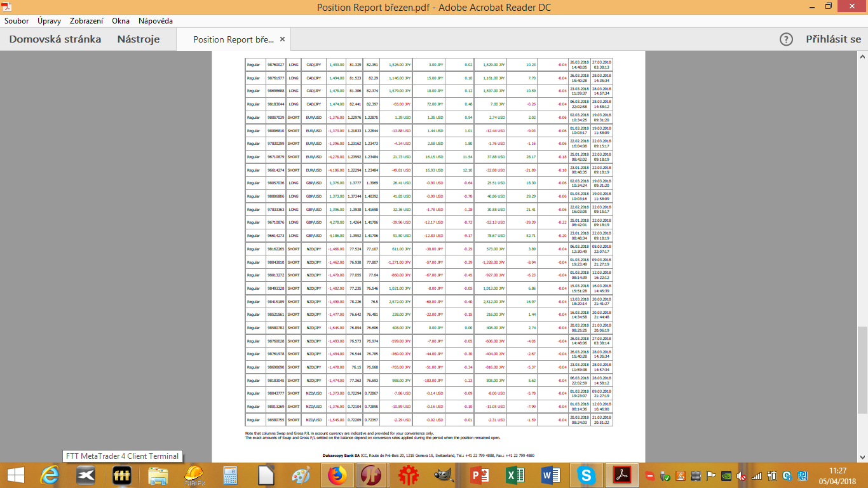Open the Zobrazení menu
The image size is (868, 488).
click(x=86, y=21)
